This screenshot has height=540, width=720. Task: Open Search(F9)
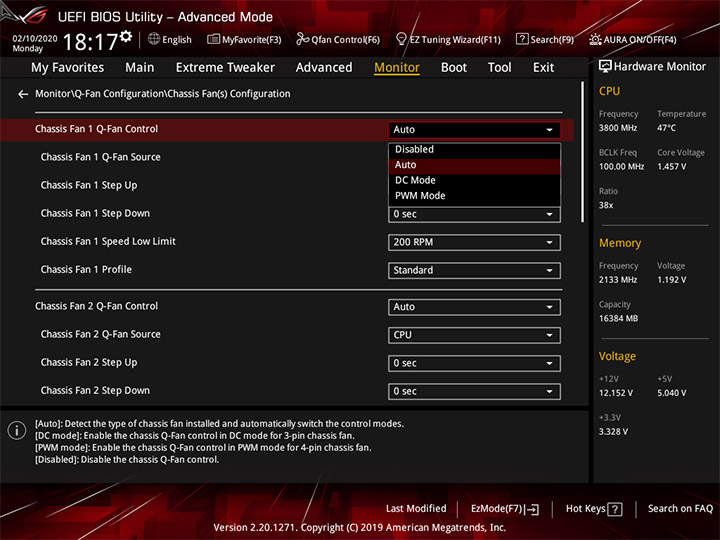pyautogui.click(x=545, y=39)
